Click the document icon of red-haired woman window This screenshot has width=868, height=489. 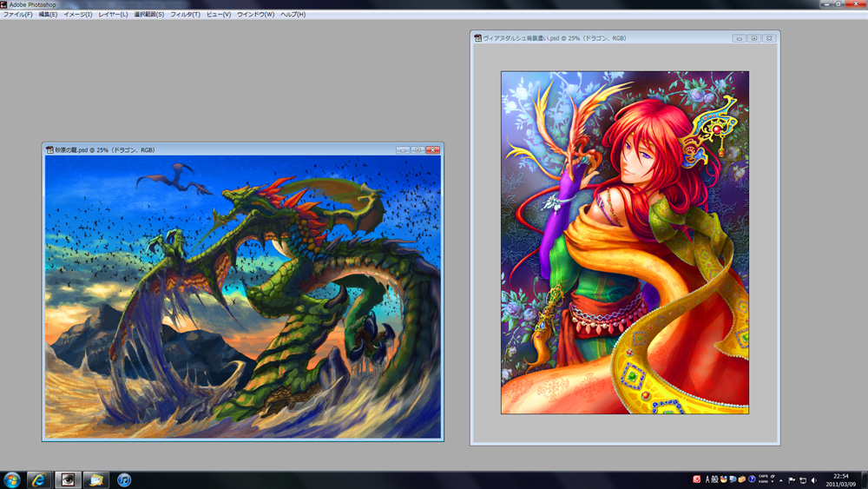coord(477,38)
